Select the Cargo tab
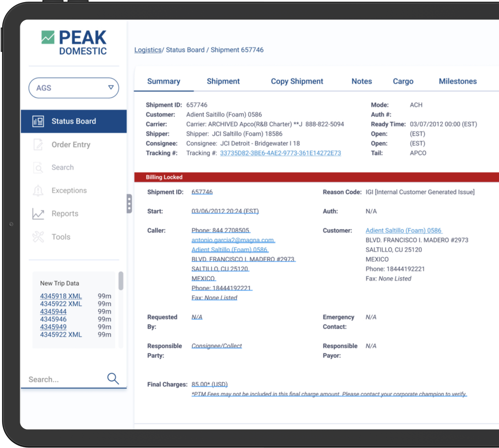Screen dimensions: 499x448 403,81
